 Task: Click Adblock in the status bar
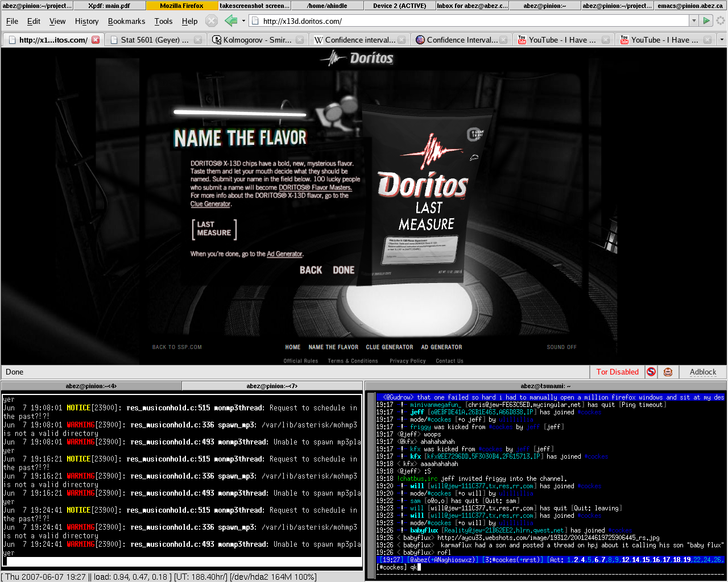click(x=703, y=372)
